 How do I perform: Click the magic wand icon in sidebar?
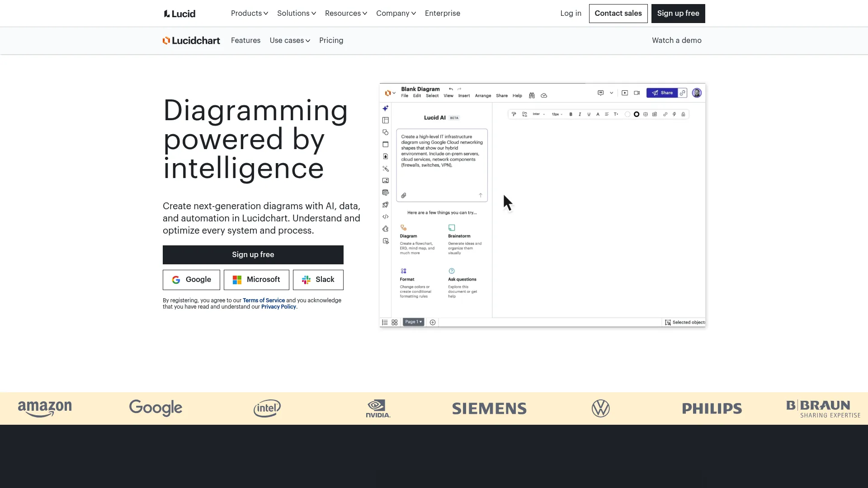tap(385, 169)
